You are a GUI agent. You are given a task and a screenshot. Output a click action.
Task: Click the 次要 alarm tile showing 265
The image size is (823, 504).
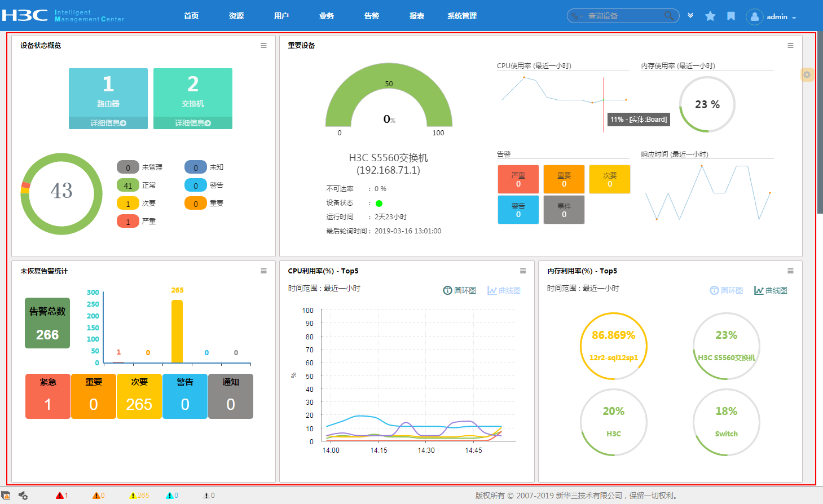coord(139,396)
